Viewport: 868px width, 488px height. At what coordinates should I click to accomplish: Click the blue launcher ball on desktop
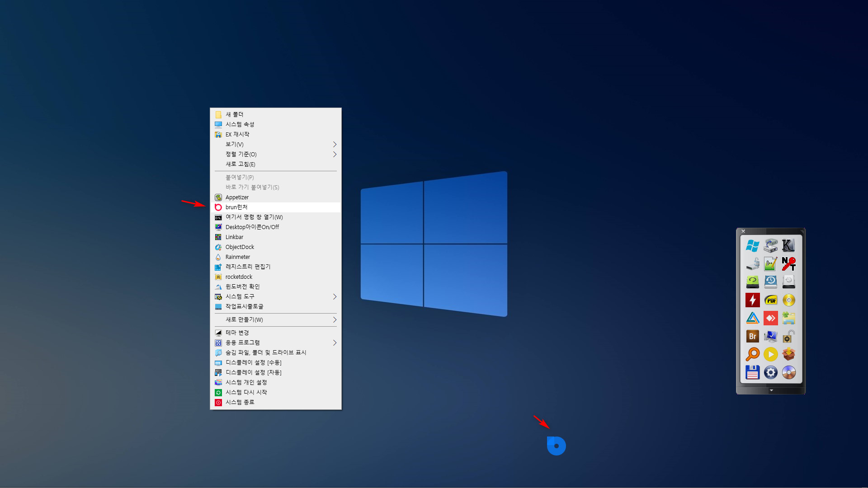[556, 446]
